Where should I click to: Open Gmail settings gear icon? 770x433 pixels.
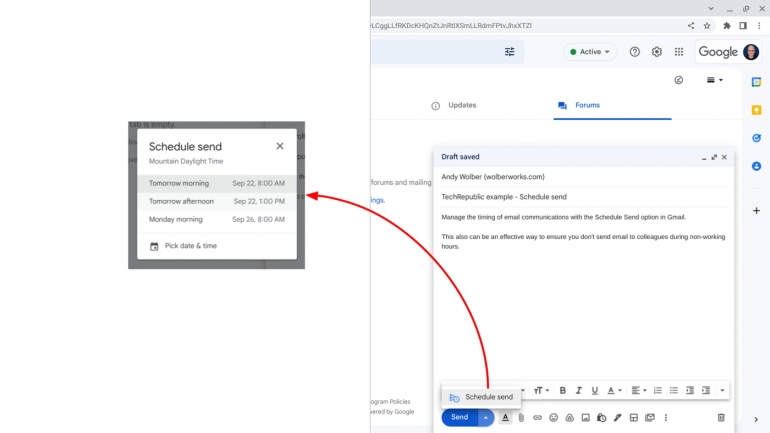(657, 52)
